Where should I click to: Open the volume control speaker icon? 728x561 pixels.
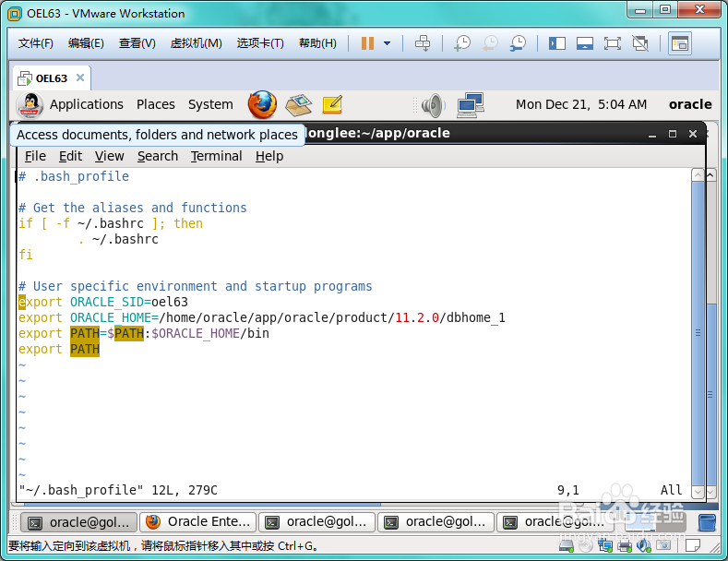(433, 105)
